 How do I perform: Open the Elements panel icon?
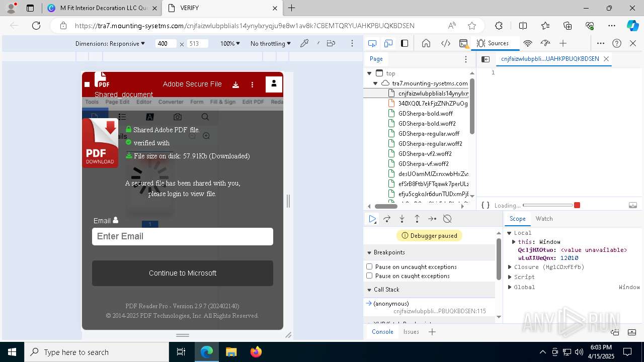(445, 43)
